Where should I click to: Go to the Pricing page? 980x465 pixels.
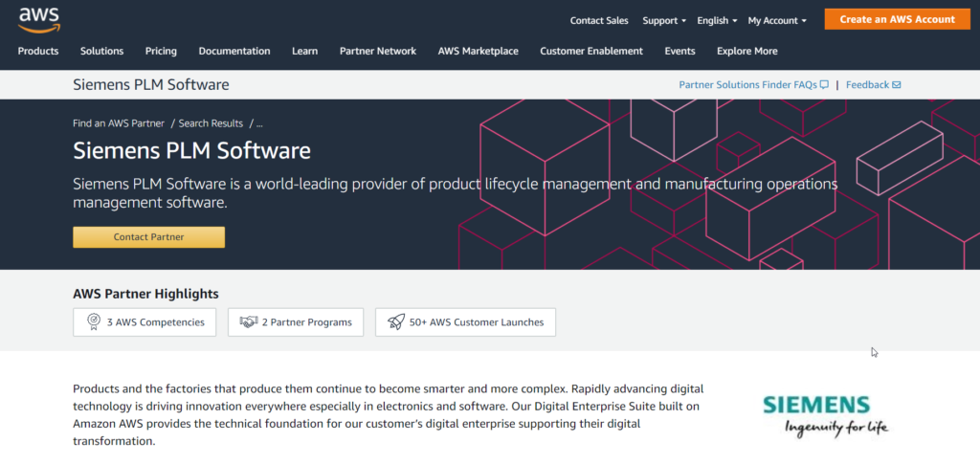click(161, 51)
